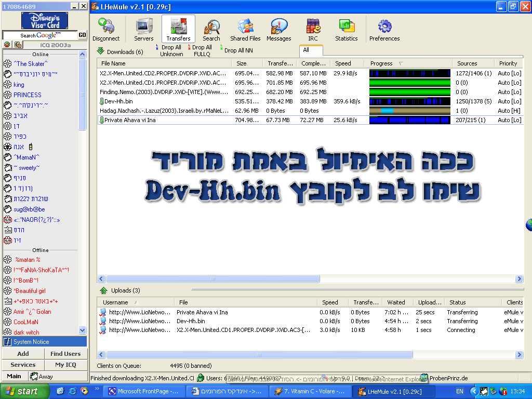Click the Find Users button in ICQ
Screen dimensions: 532x399
tap(65, 353)
